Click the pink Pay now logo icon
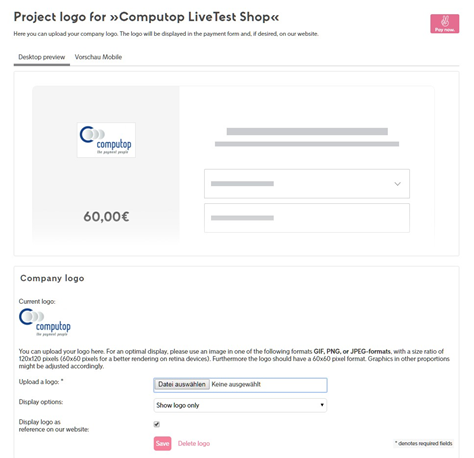This screenshot has height=458, width=474. (444, 24)
